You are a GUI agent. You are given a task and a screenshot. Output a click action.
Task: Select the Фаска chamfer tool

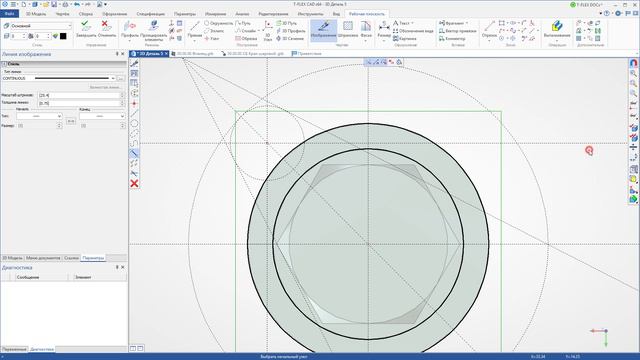tap(366, 30)
